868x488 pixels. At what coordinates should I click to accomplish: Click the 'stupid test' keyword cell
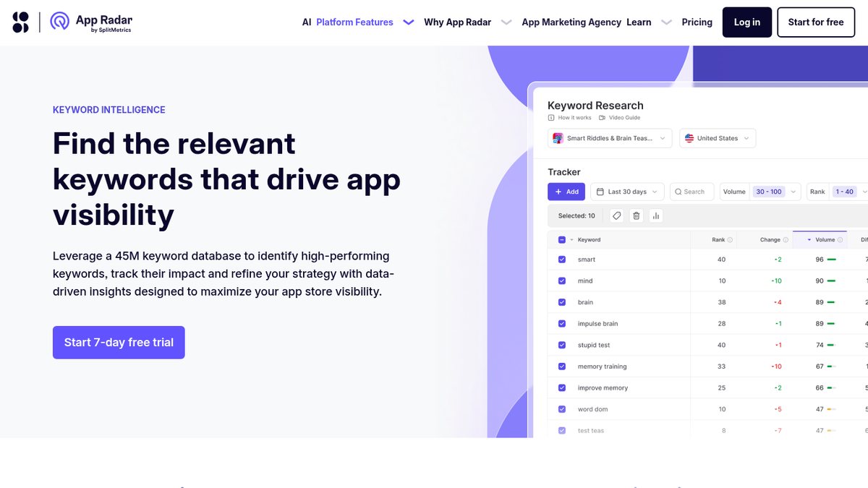coord(594,346)
